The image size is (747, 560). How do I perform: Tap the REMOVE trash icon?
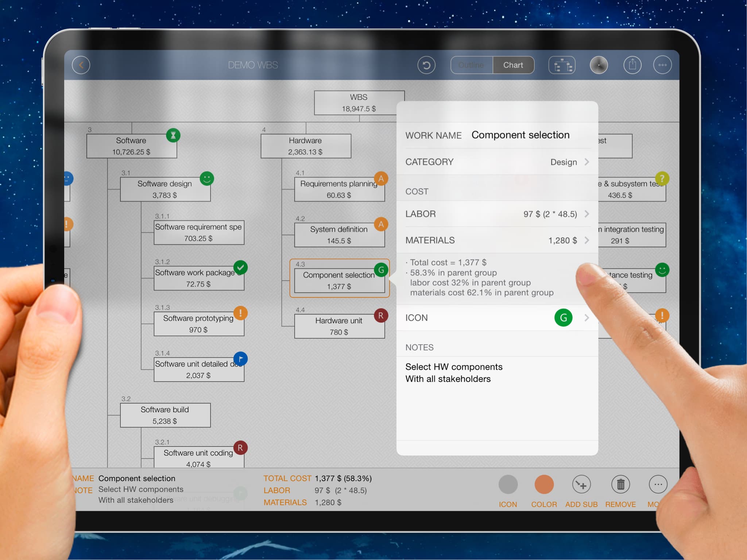coord(620,484)
